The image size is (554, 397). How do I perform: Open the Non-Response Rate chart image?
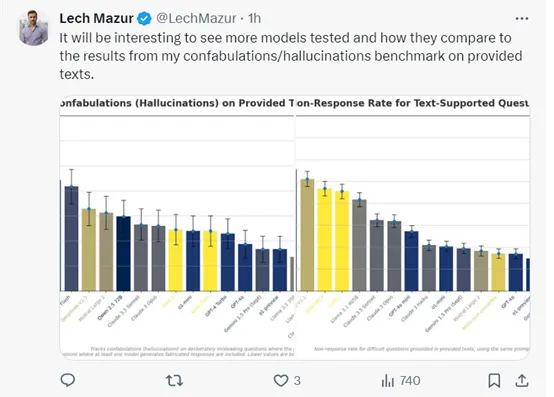[413, 227]
